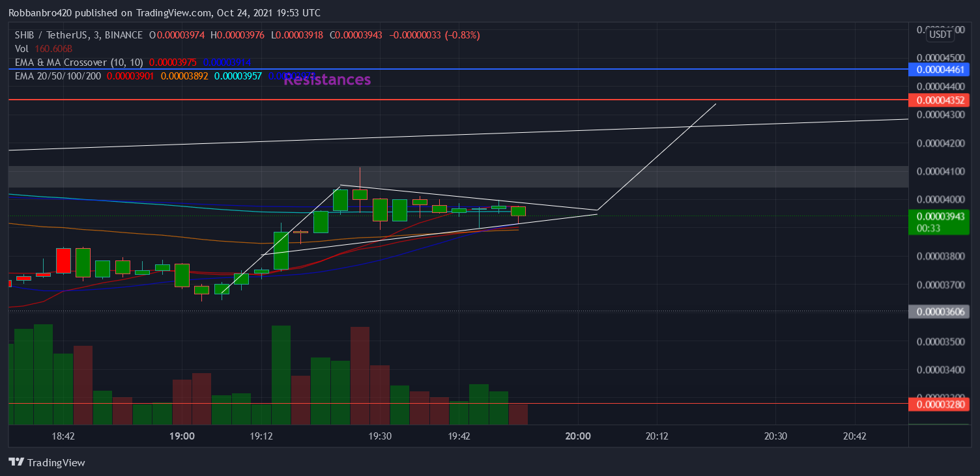The image size is (980, 476).
Task: Click the 20:42 time axis label
Action: tap(855, 436)
